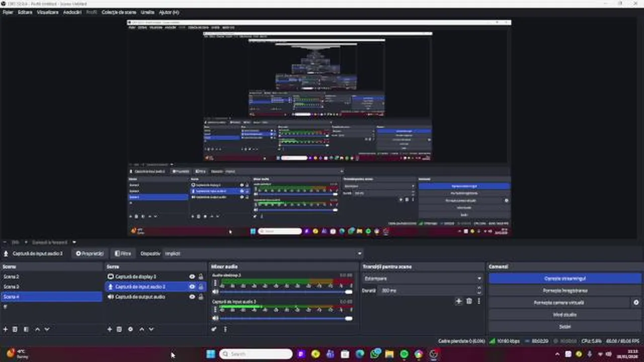Open the Dispozitiv device dropdown
Viewport: 644px width, 362px height.
click(x=264, y=253)
